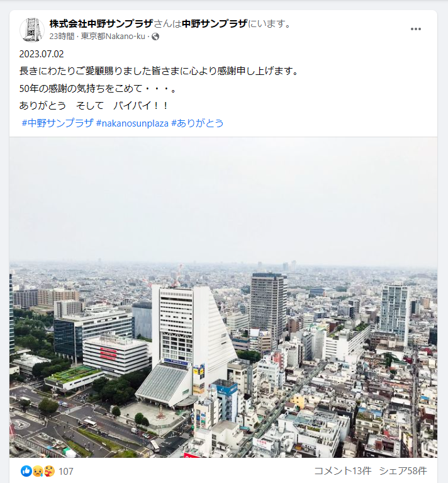View the コメント13件 comments
The width and height of the screenshot is (448, 483).
pos(342,470)
